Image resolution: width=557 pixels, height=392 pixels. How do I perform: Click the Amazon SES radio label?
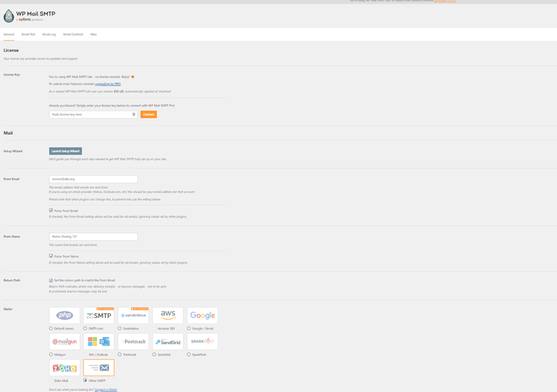pos(166,329)
